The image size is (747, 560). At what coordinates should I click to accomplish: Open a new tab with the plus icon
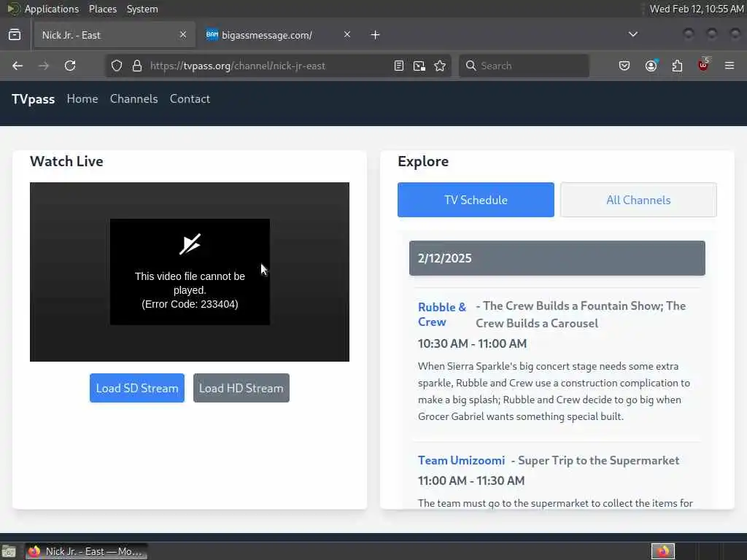point(375,35)
